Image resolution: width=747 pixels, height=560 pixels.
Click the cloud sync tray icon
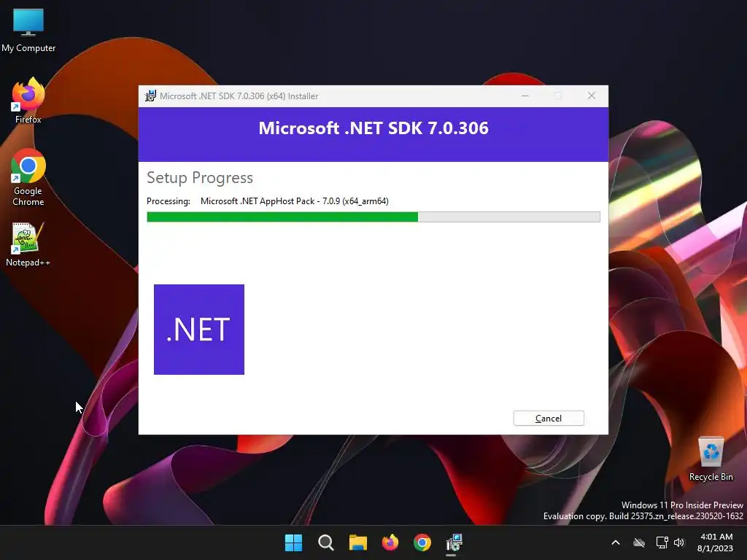(639, 542)
